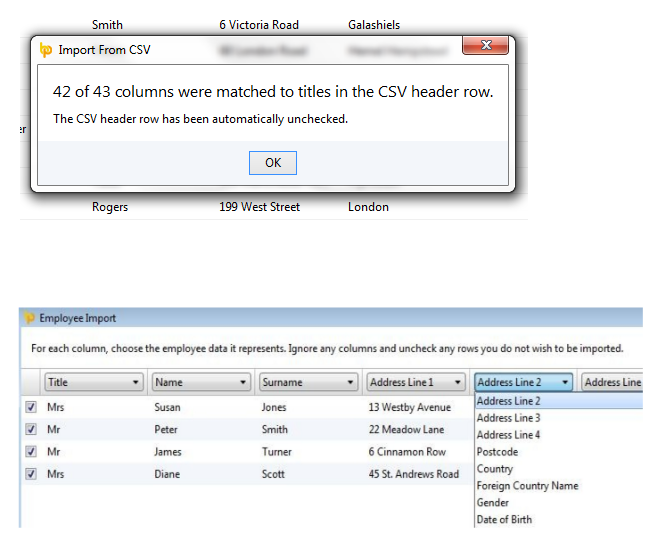The height and width of the screenshot is (548, 667).
Task: Click the surname cell 'Turner'
Action: pos(276,451)
